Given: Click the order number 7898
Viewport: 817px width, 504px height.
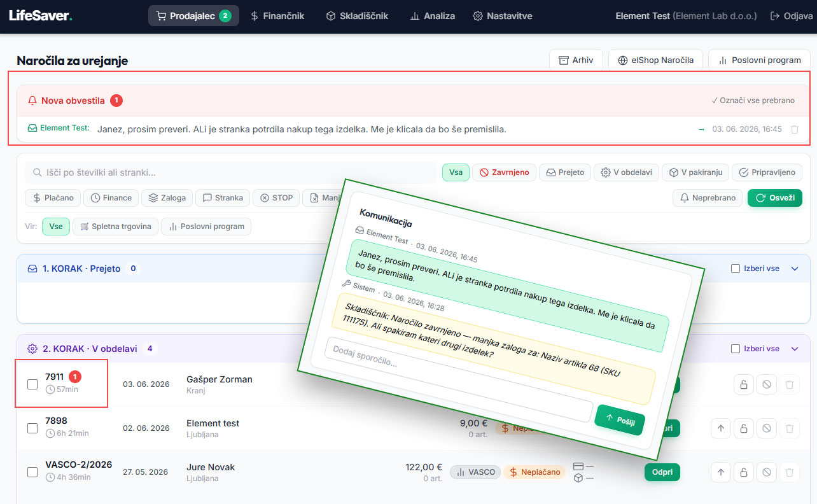Looking at the screenshot, I should pos(56,421).
